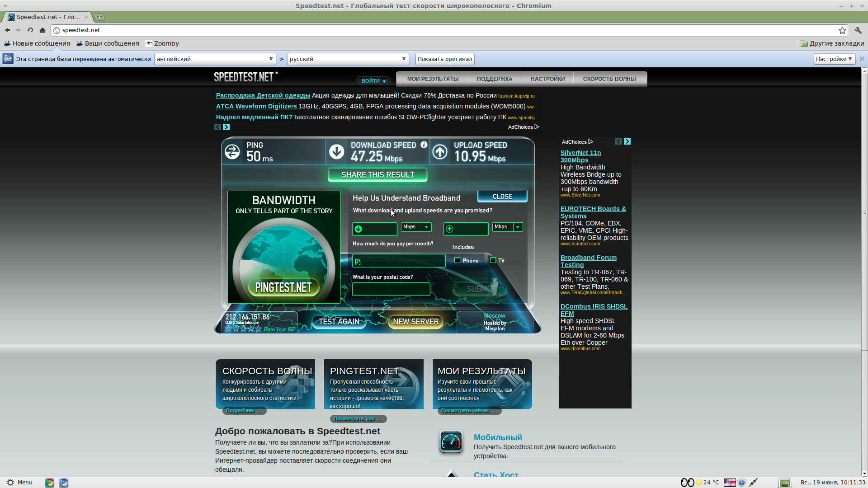Screen dimensions: 868x488
Task: Follow Broadband Forum Testing ad link
Action: [588, 261]
